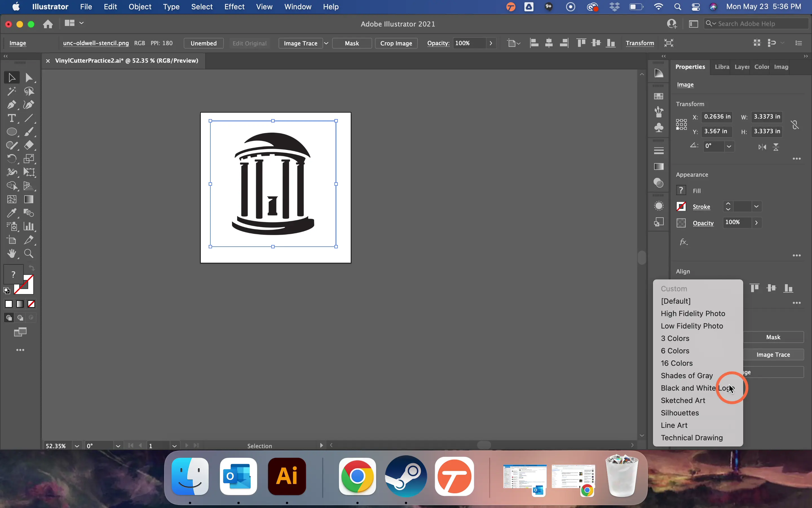
Task: Select the Shape Builder tool
Action: coord(12,186)
